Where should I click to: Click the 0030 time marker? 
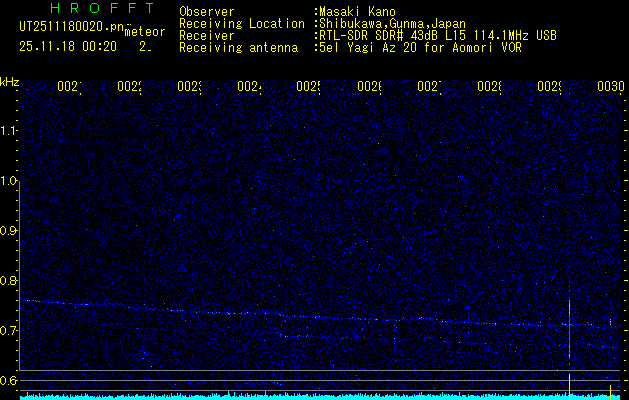[611, 87]
